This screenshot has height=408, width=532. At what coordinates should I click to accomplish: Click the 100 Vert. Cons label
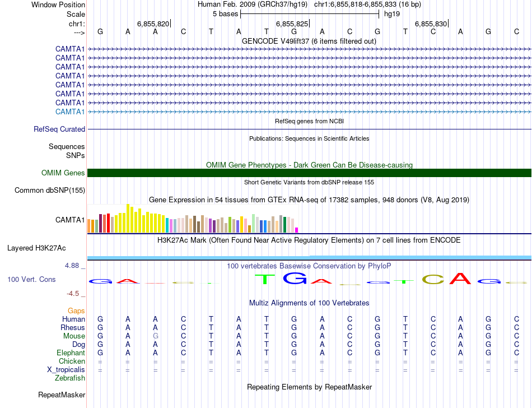point(31,279)
